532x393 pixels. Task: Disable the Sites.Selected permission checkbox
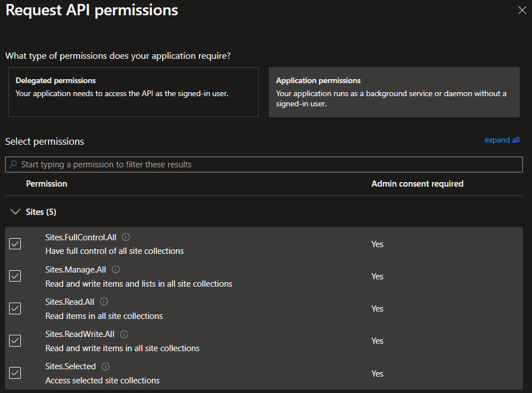point(15,373)
